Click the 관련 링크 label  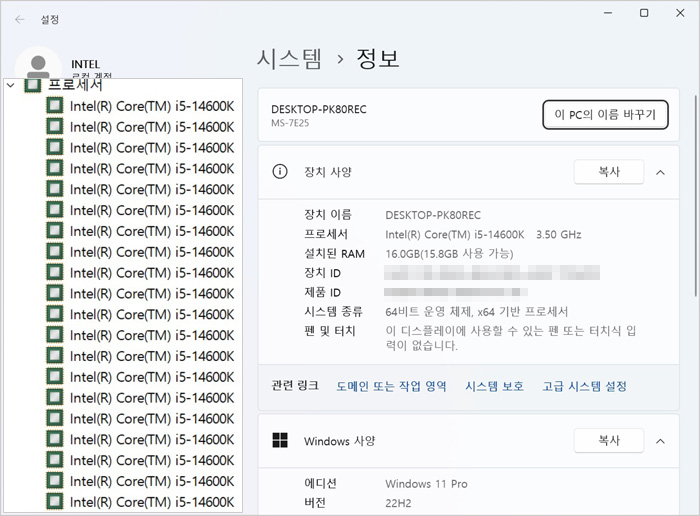click(295, 386)
